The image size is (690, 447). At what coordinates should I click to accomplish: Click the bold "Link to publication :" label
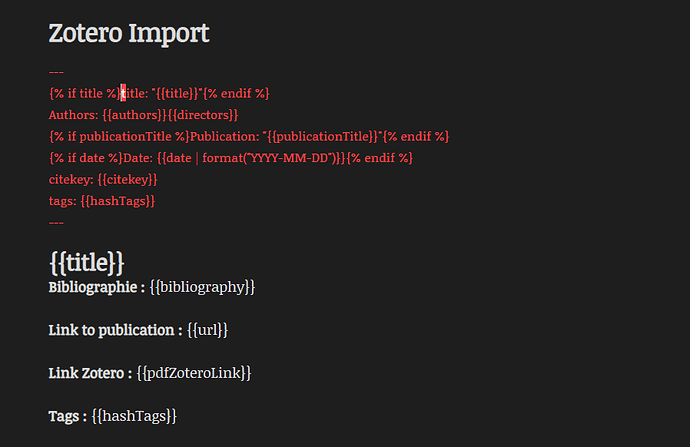tap(115, 329)
